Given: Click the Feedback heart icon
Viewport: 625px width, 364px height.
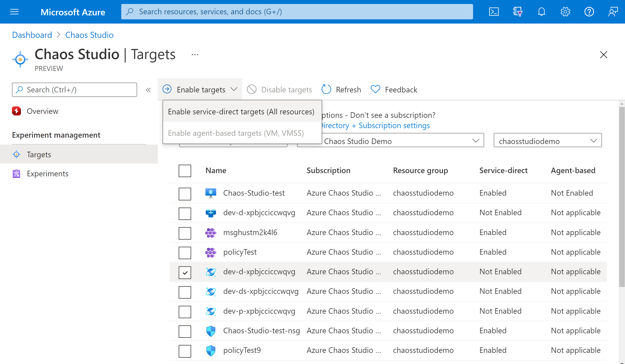Looking at the screenshot, I should pyautogui.click(x=375, y=89).
